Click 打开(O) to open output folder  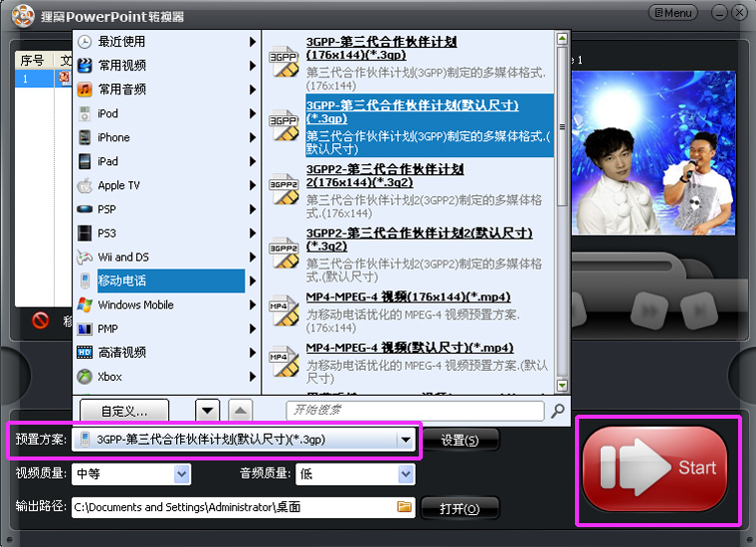click(460, 509)
